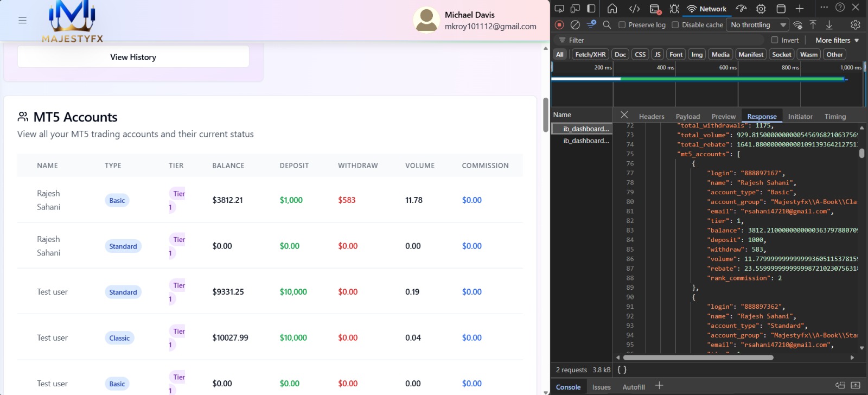Click the View History button
Viewport: 868px width, 395px height.
click(x=133, y=57)
